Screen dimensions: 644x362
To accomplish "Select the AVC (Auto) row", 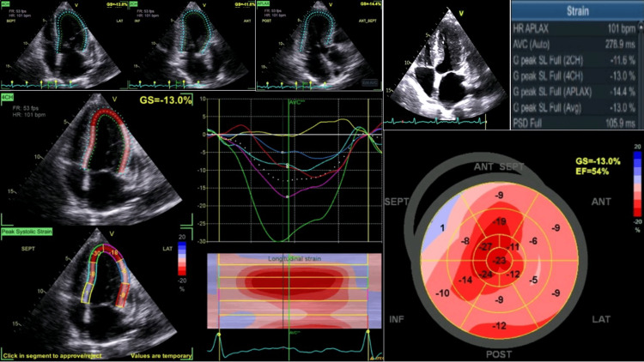I will [574, 45].
